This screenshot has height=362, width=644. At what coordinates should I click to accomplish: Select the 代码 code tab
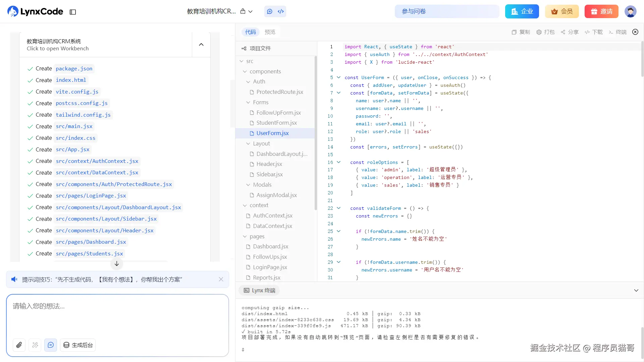[x=250, y=32]
